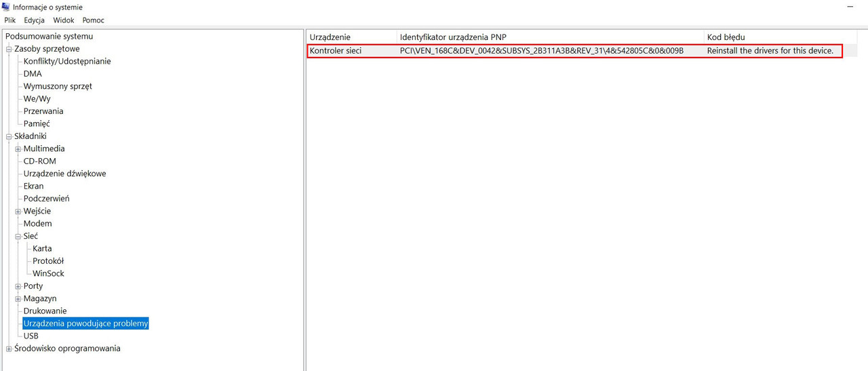
Task: Select the Kontroler sieci cell
Action: (x=336, y=51)
